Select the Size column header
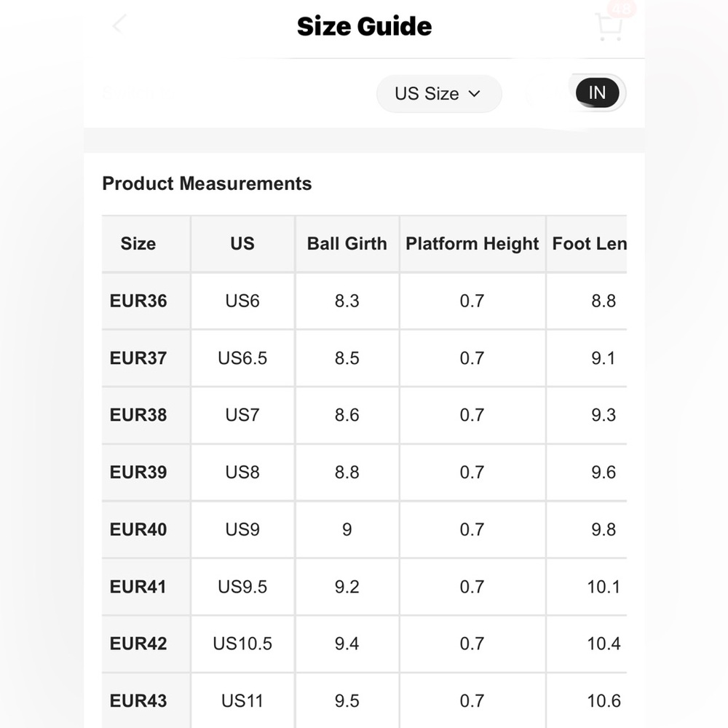 pyautogui.click(x=138, y=244)
